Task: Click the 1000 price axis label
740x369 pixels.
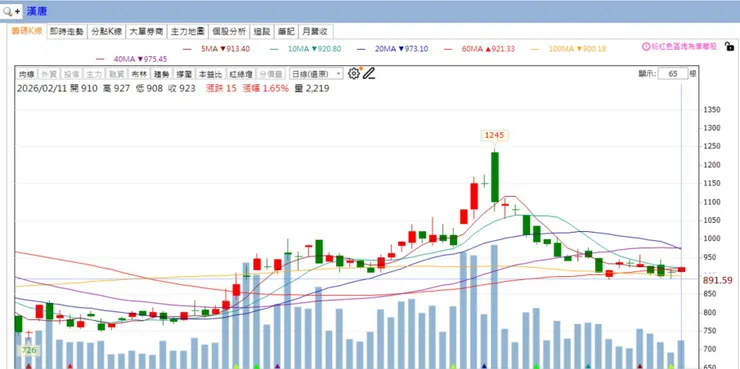Action: click(712, 239)
